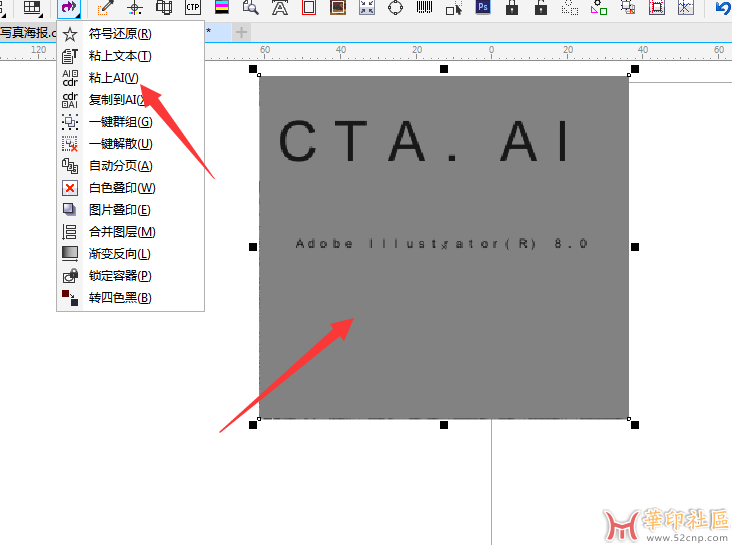Switch to the unsaved document tab marked with asterisk
The image size is (732, 545).
coord(218,32)
